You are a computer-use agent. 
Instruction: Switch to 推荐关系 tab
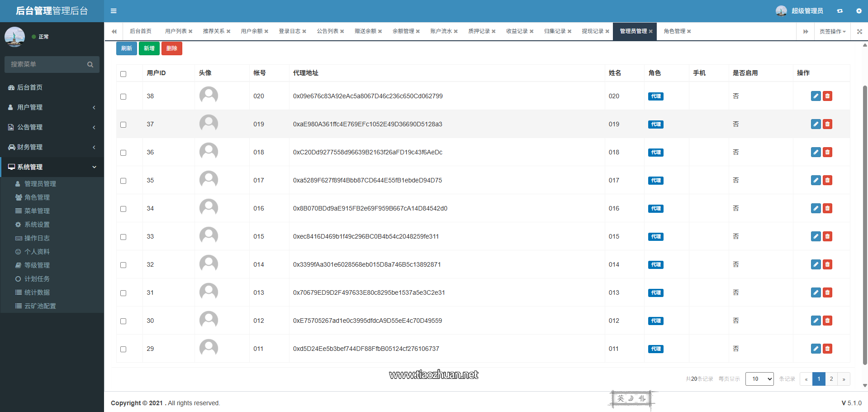[x=213, y=31]
